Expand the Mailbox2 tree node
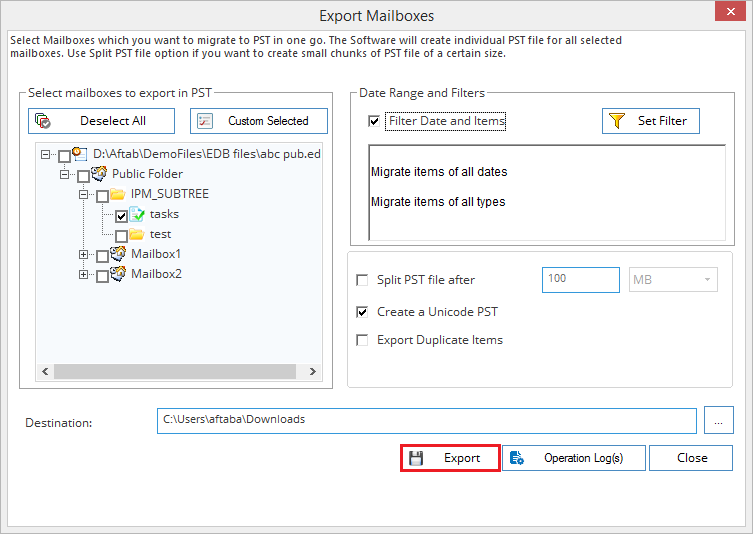This screenshot has width=753, height=534. [84, 274]
